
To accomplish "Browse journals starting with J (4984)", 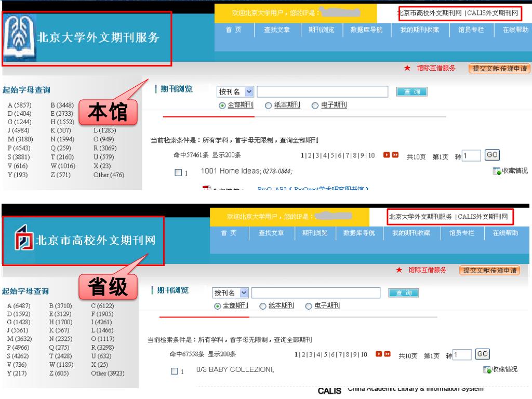I will click(18, 130).
